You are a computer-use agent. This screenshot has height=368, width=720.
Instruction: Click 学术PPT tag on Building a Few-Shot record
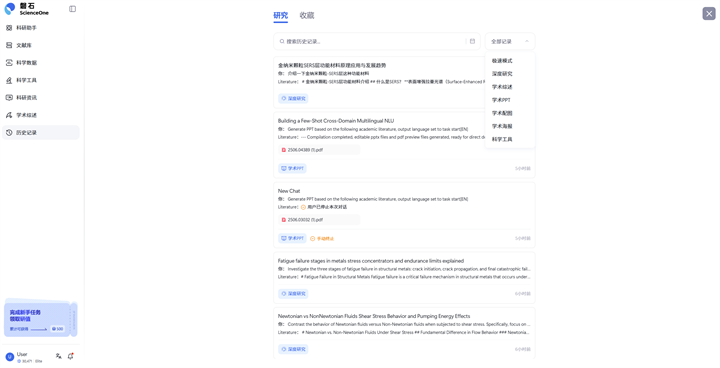click(x=292, y=169)
